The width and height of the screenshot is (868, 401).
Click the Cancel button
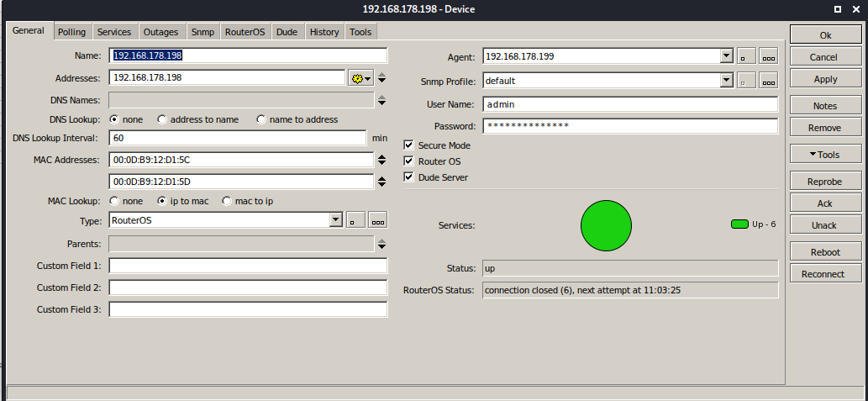point(824,57)
